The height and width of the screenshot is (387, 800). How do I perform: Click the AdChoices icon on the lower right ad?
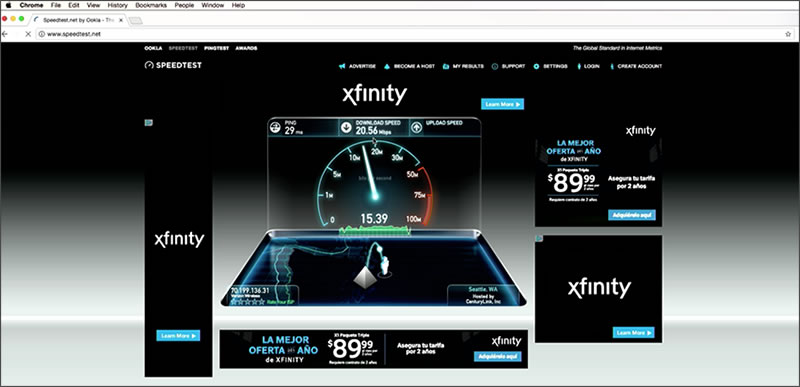(539, 238)
